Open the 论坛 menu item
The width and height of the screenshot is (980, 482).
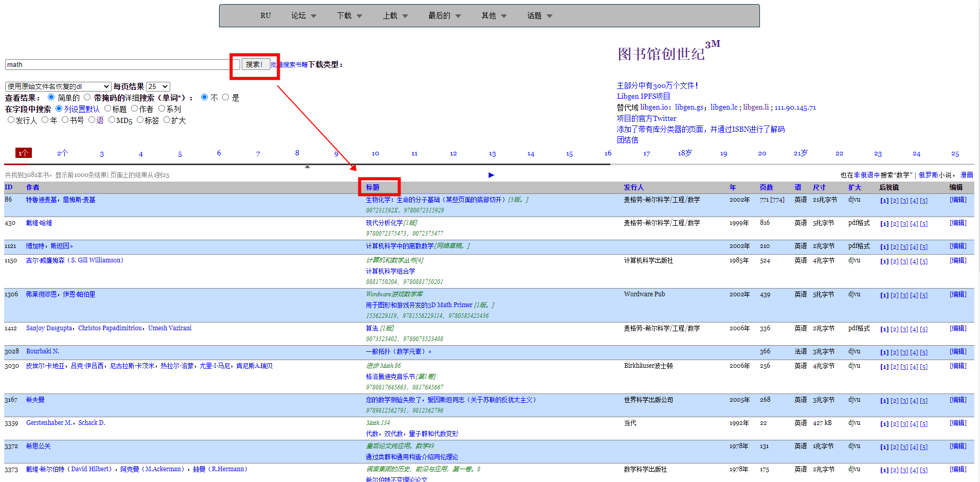click(304, 16)
